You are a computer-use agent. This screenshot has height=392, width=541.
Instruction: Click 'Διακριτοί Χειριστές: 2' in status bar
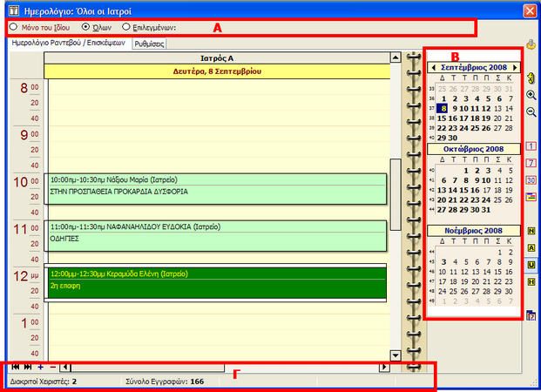click(x=44, y=382)
